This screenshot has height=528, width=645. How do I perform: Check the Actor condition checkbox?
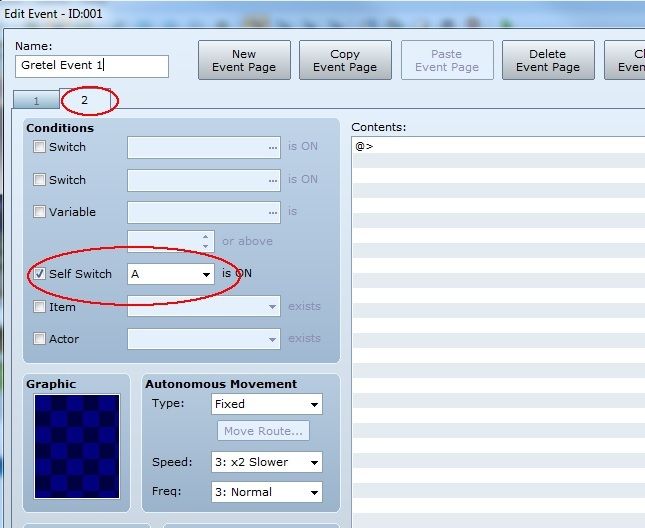pos(40,339)
